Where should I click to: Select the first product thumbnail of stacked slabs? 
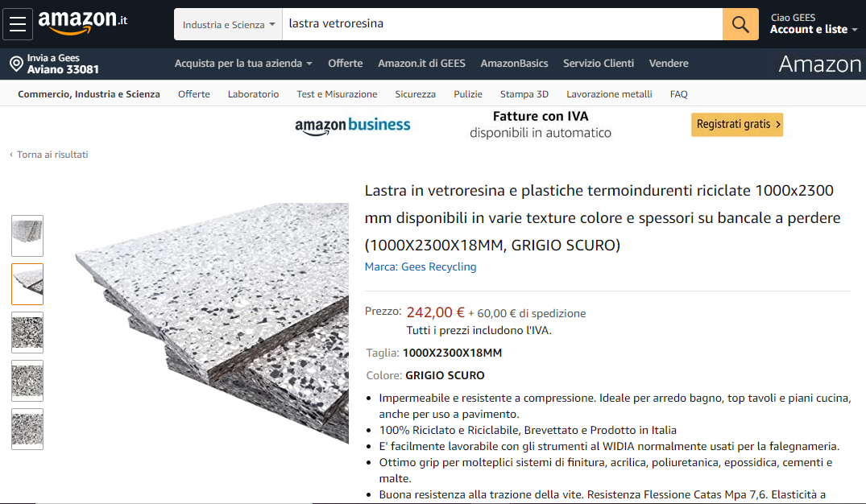(x=27, y=236)
